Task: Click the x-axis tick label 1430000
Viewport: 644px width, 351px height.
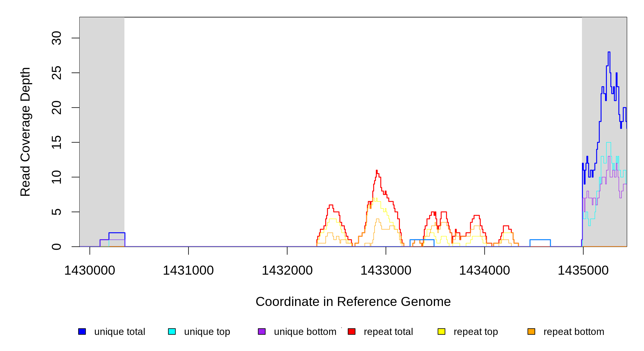Action: (90, 271)
